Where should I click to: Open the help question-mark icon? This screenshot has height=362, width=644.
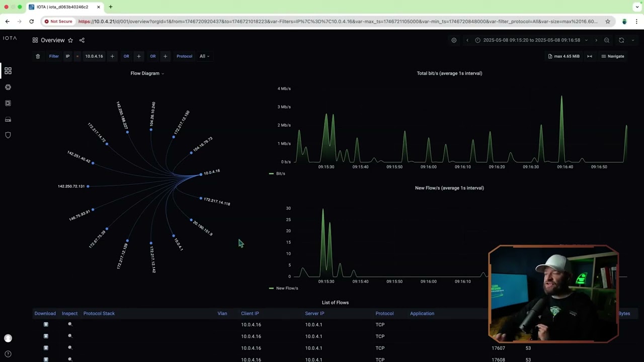point(8,354)
